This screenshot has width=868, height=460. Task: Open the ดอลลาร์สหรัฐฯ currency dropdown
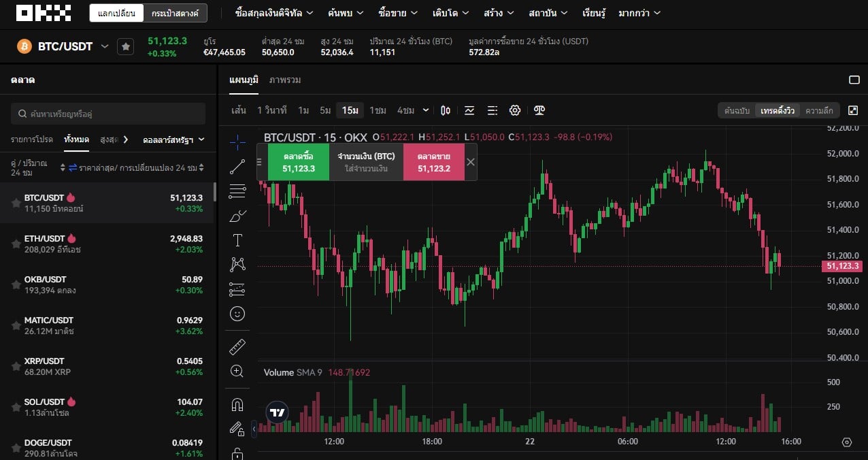[x=173, y=139]
